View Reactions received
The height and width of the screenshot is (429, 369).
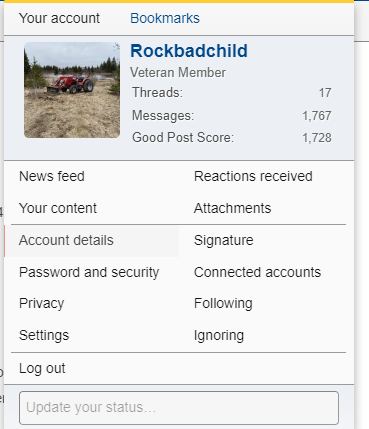click(253, 176)
